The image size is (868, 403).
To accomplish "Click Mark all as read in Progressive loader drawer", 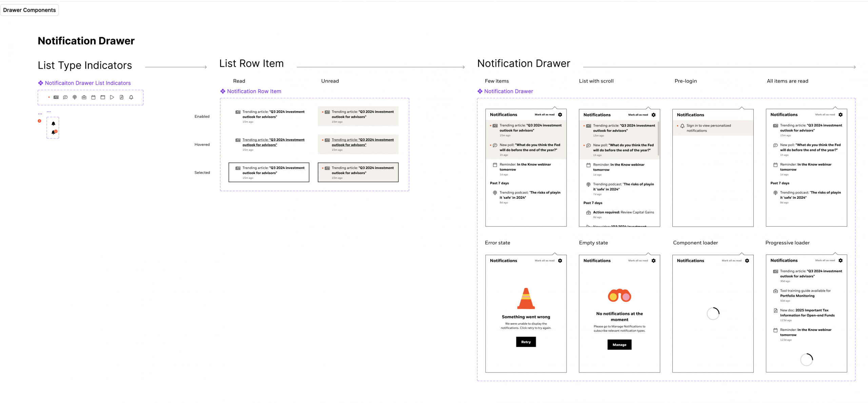I will tap(825, 261).
